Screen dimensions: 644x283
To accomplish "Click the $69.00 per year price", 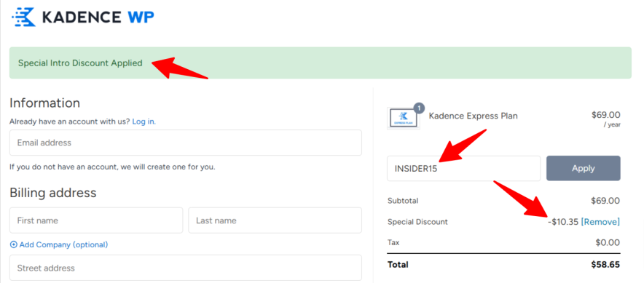I will click(606, 119).
